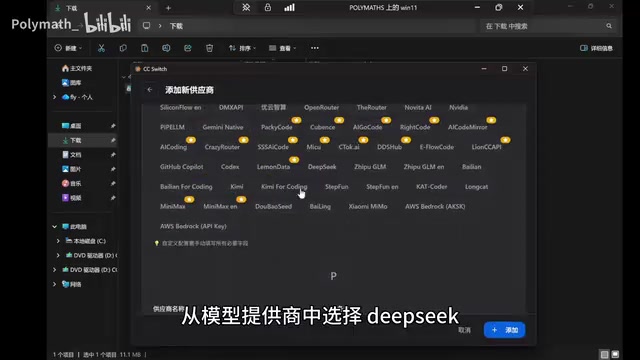This screenshot has height=360, width=640.
Task: Expand the 网络 Network node
Action: pos(54,284)
